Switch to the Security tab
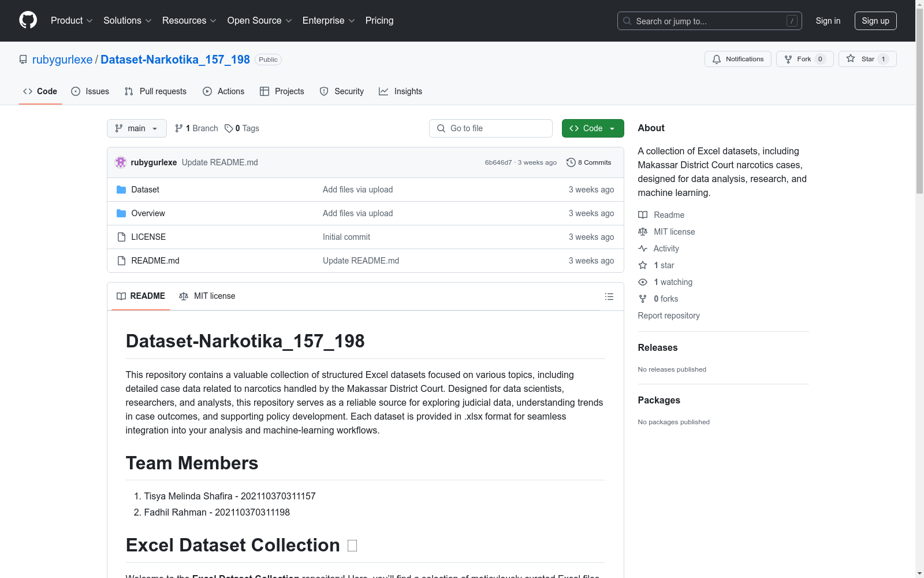Viewport: 924px width, 578px height. [x=342, y=91]
